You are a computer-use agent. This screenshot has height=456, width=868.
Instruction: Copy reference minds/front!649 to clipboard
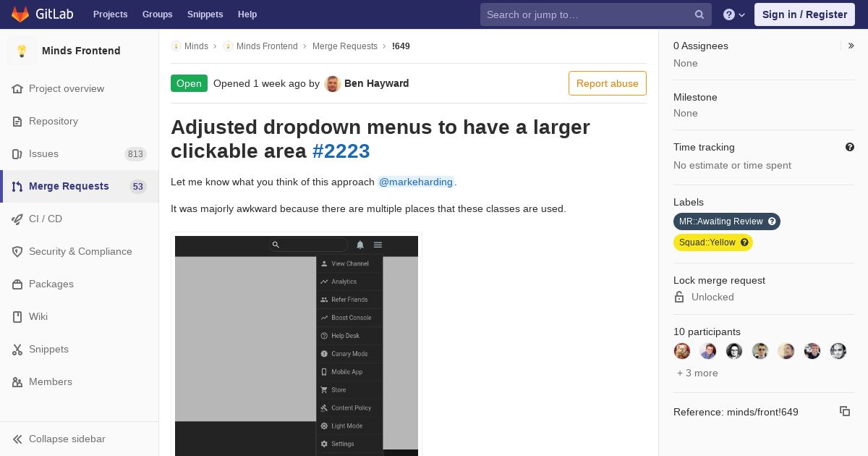click(x=845, y=411)
